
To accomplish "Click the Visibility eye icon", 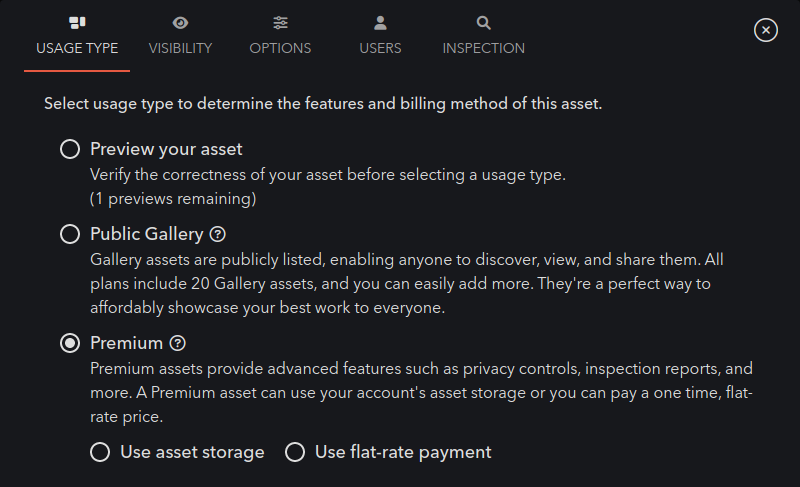I will [180, 23].
